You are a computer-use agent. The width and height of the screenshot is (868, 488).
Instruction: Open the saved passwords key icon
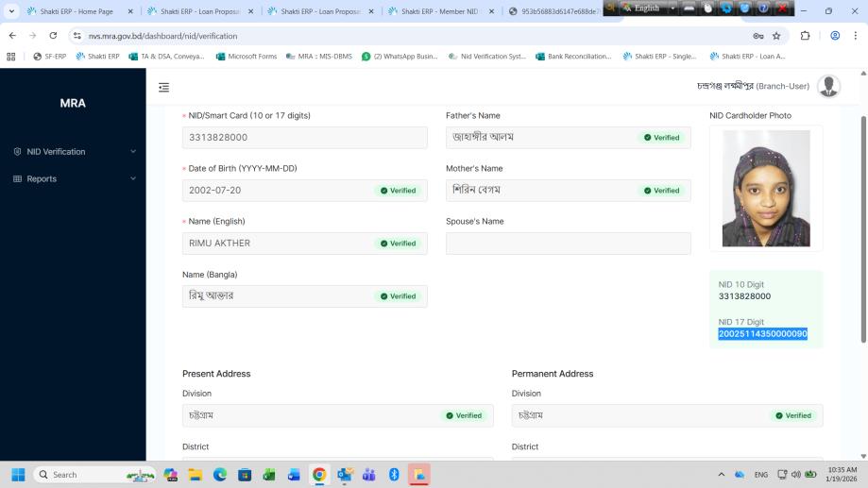tap(757, 36)
